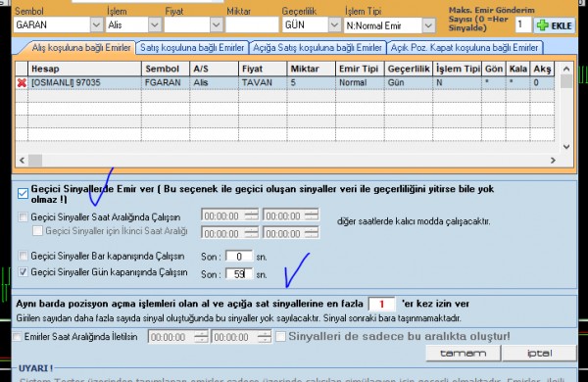This screenshot has height=382, width=588.
Task: Click the Fiyat column header in table
Action: [263, 69]
